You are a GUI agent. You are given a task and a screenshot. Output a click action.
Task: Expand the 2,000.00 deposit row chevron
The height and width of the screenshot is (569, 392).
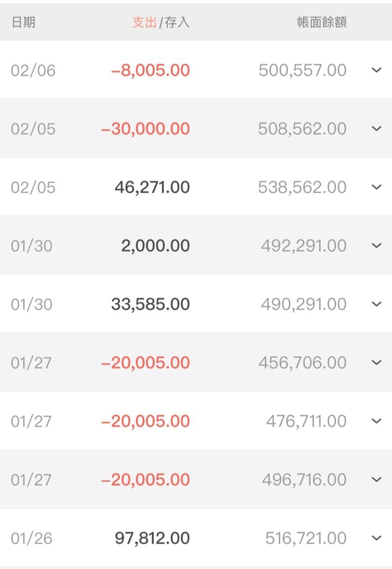(x=376, y=246)
